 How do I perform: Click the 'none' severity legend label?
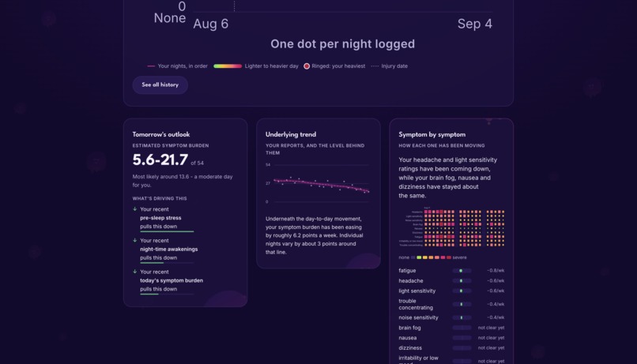[404, 257]
